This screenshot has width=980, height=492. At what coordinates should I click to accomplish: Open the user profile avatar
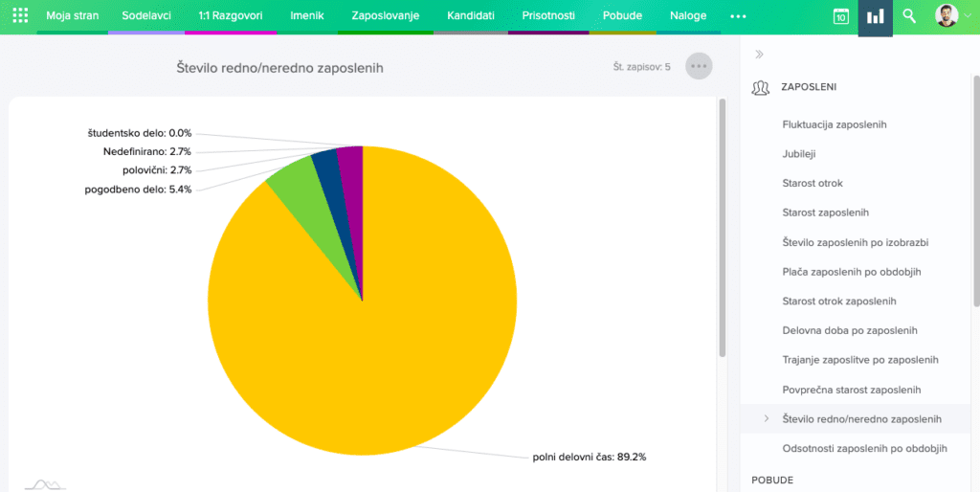pyautogui.click(x=946, y=16)
